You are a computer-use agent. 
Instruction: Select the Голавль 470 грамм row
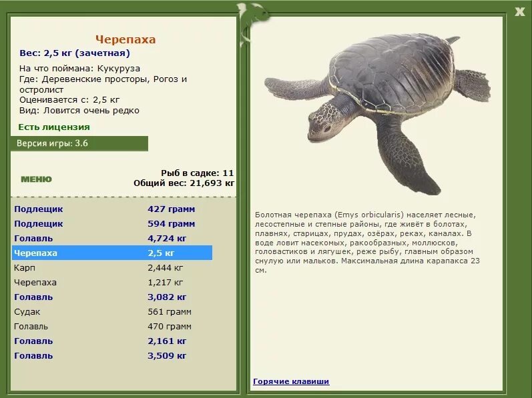(x=112, y=326)
